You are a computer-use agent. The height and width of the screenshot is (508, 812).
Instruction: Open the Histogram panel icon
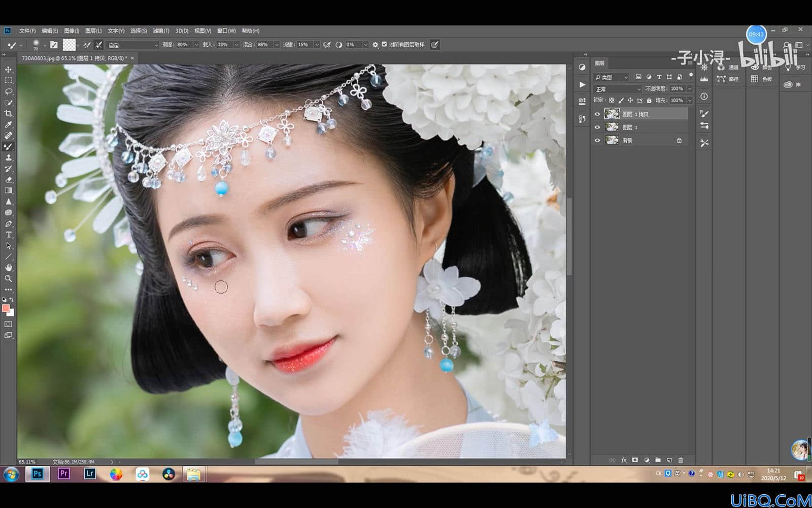coord(704,79)
